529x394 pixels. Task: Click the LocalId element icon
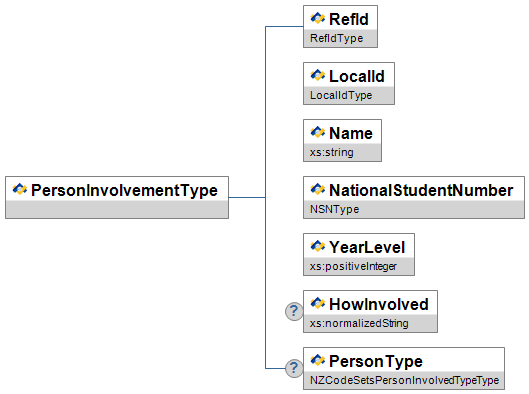tap(317, 75)
